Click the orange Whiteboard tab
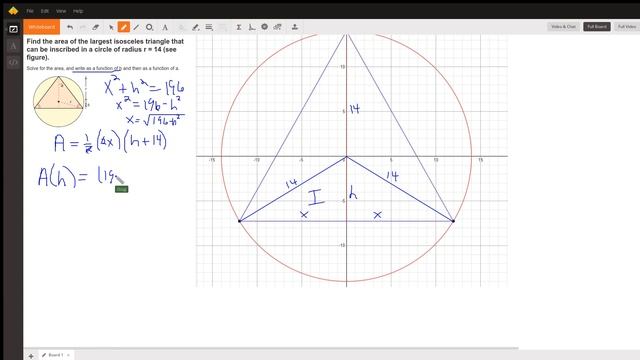The width and height of the screenshot is (640, 360). [x=42, y=27]
